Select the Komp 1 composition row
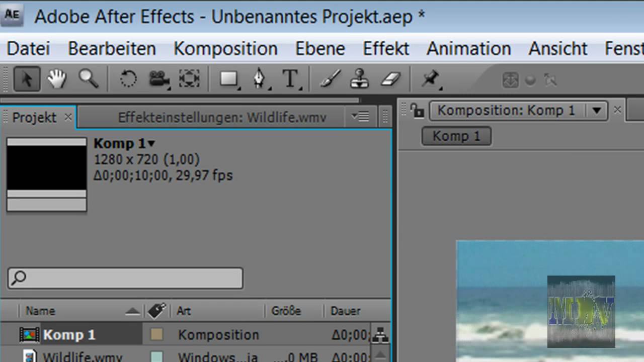 point(186,334)
